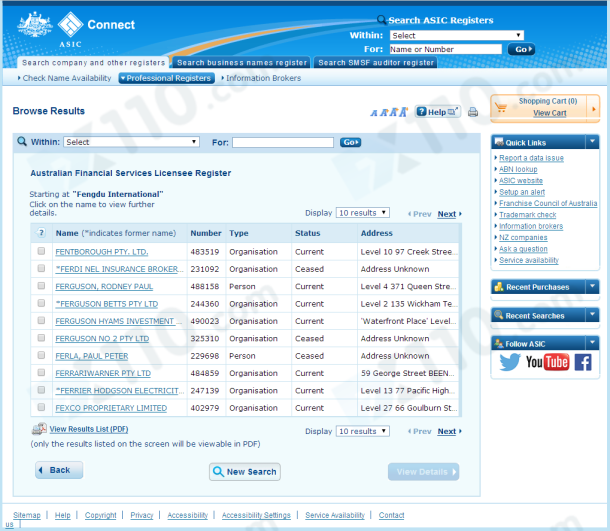The height and width of the screenshot is (531, 610).
Task: Click the PDF icon by View Results List
Action: coord(38,429)
